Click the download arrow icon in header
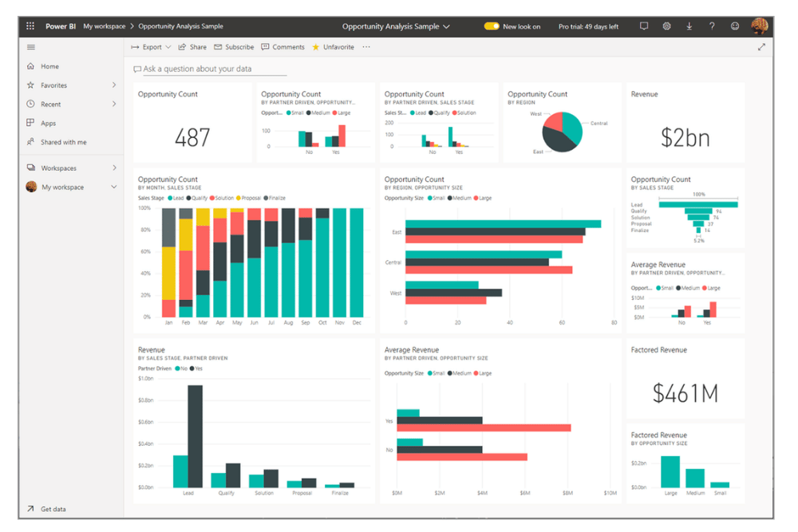This screenshot has height=532, width=798. (x=689, y=26)
